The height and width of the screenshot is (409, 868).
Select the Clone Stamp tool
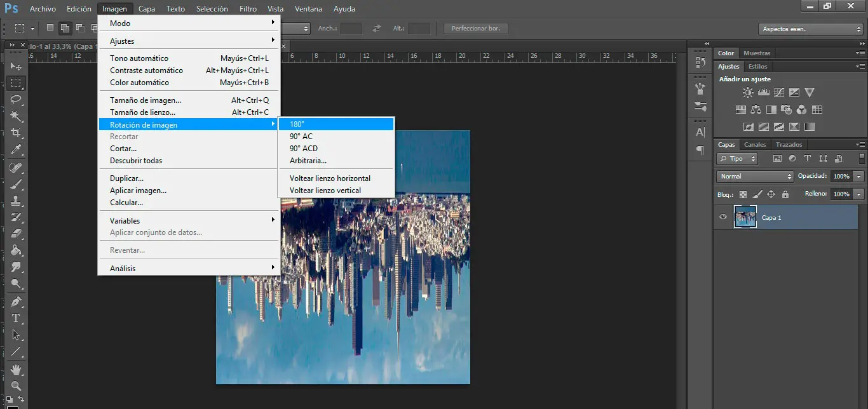17,201
